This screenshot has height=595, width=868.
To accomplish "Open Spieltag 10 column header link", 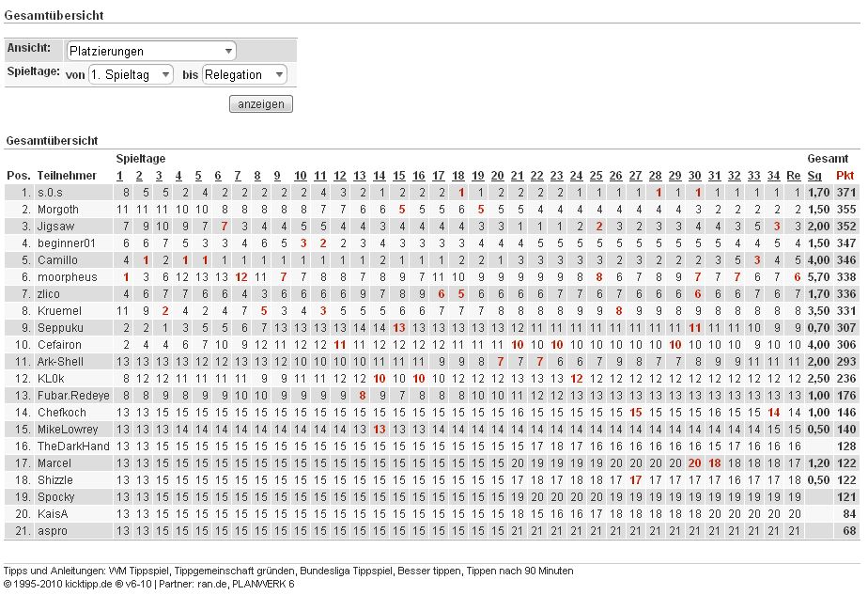I will 300,176.
